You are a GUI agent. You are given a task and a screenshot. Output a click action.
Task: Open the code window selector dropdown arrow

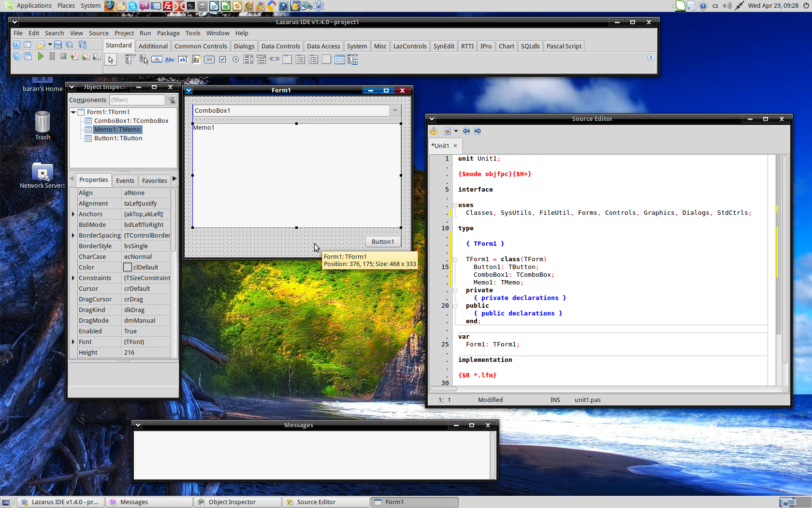tap(456, 131)
